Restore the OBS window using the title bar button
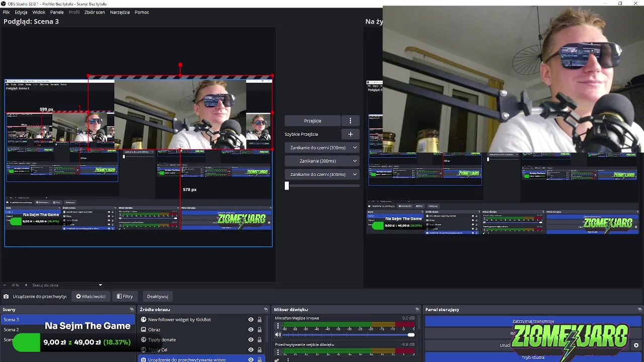 pyautogui.click(x=620, y=4)
